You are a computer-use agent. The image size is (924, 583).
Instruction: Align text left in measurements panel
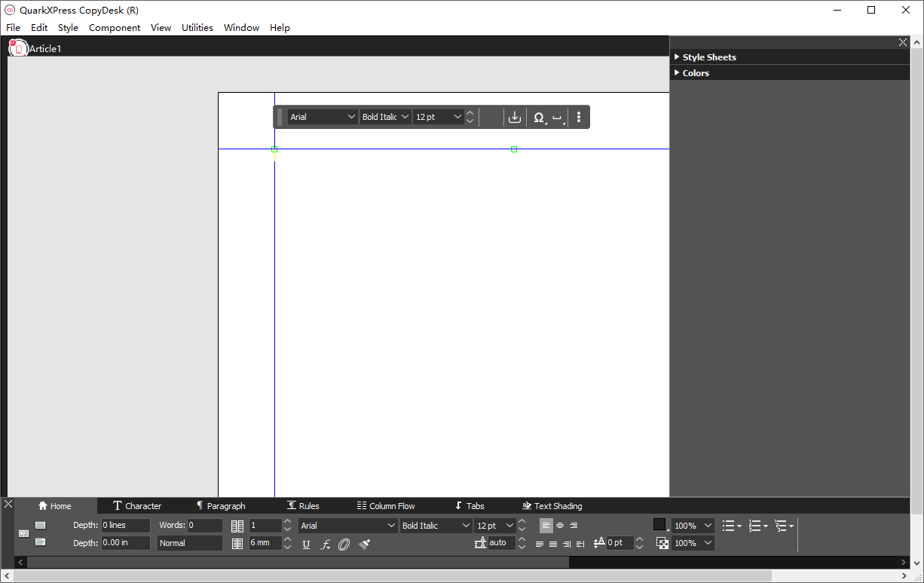[546, 526]
